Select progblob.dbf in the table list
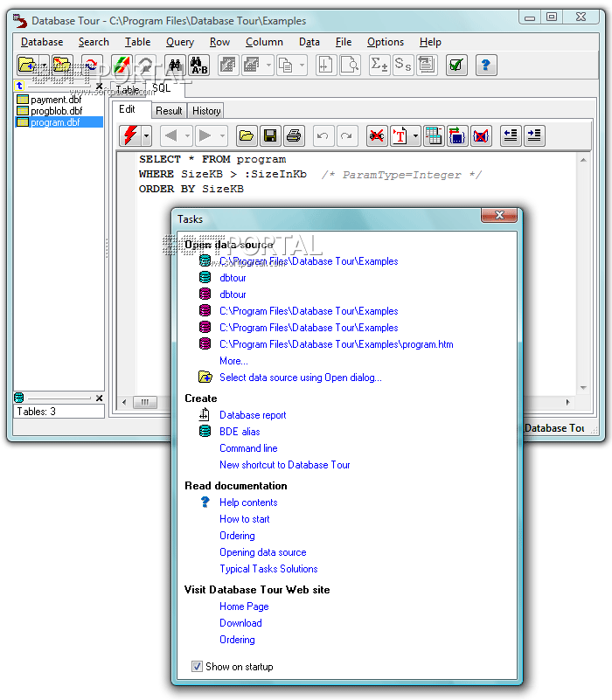Viewport: 612px width, 700px height. [56, 111]
